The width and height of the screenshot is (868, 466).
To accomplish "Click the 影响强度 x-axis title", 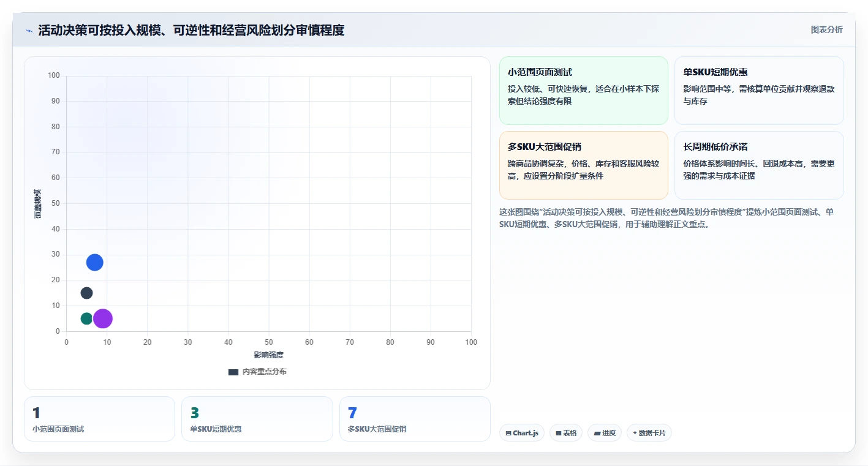I will (269, 355).
